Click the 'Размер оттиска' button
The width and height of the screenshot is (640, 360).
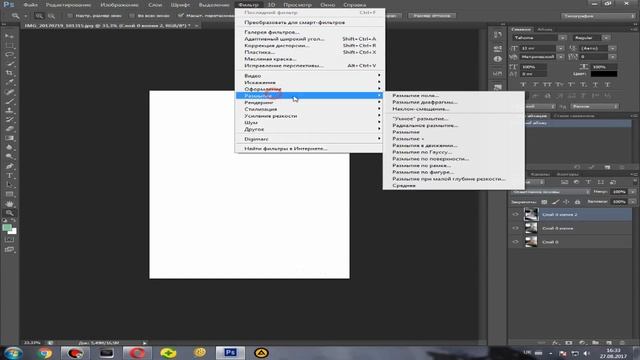tap(432, 16)
